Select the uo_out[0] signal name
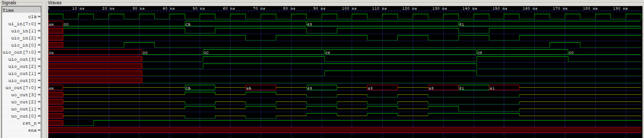The height and width of the screenshot is (138, 644). point(24,116)
